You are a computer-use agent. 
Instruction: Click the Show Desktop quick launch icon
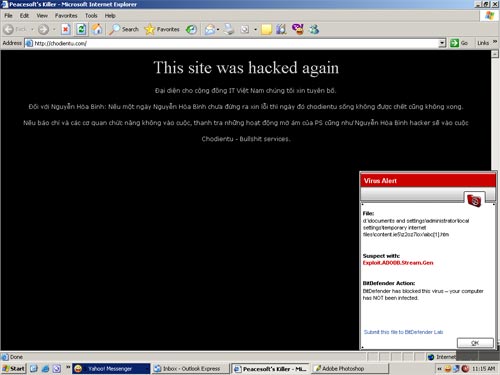click(34, 368)
